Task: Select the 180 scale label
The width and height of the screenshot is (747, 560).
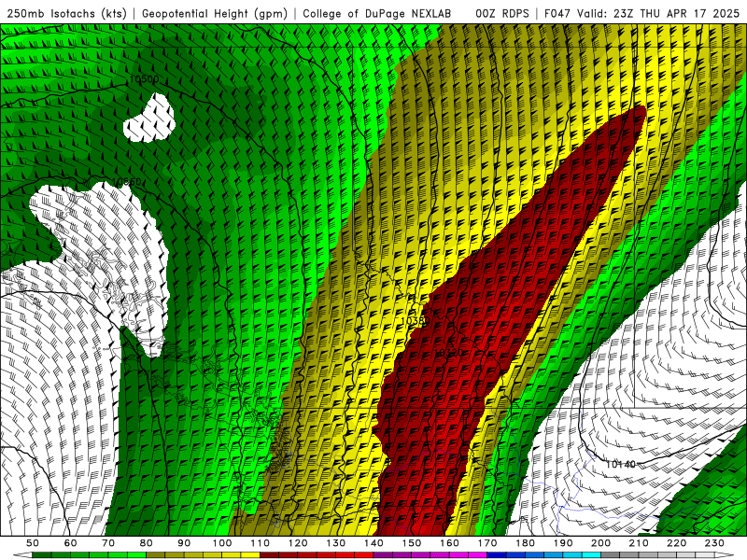Action: click(526, 543)
